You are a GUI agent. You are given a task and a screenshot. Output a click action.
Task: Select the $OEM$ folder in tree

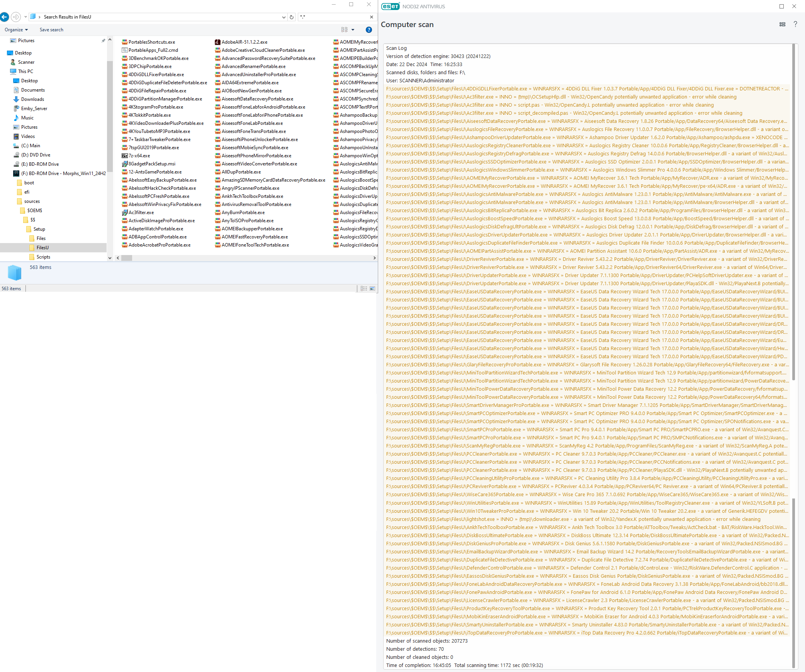[34, 211]
